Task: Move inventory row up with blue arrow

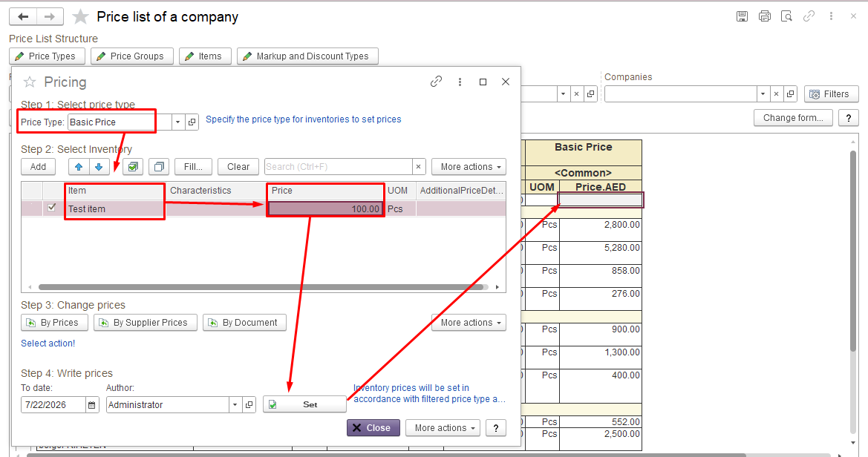Action: (79, 166)
